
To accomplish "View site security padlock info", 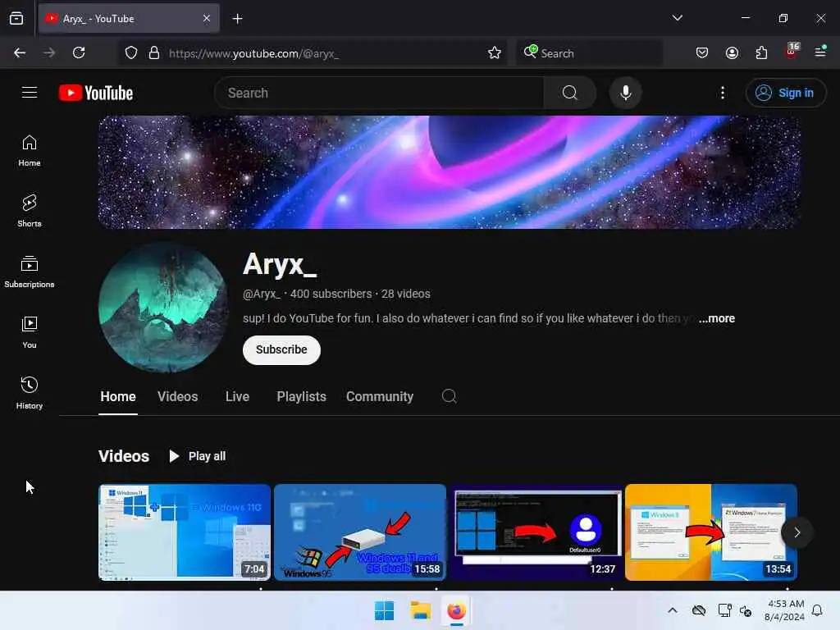I will (154, 52).
